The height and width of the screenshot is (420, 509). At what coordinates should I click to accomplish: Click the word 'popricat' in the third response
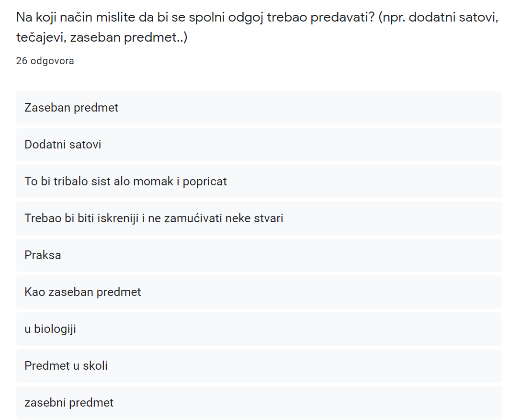click(x=205, y=182)
